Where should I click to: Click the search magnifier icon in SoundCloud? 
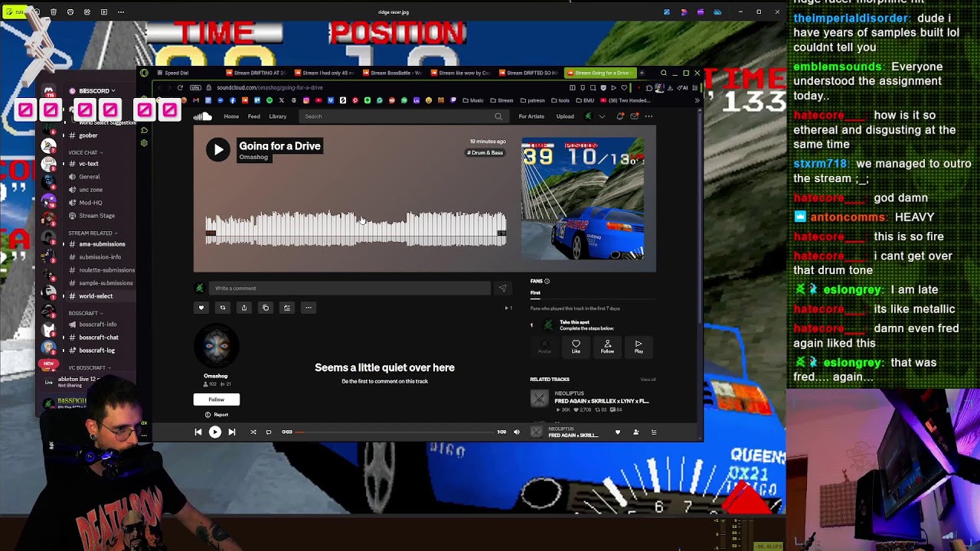[498, 116]
